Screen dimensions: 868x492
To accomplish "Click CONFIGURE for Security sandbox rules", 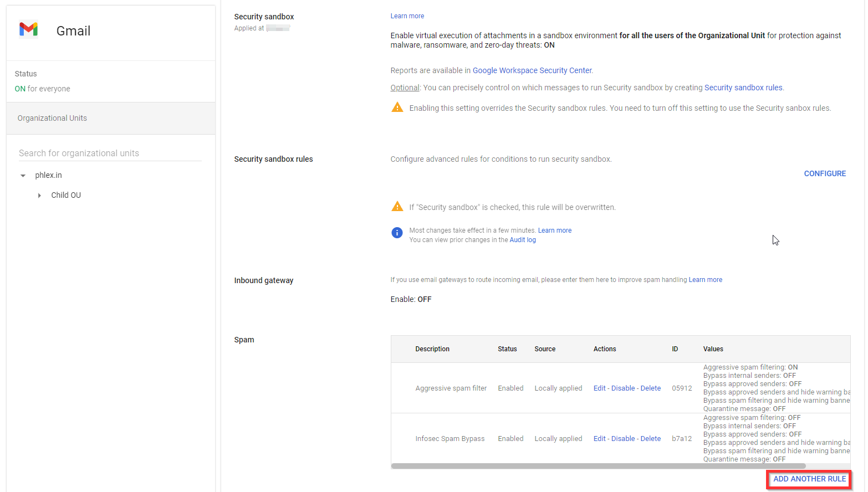I will tap(825, 173).
